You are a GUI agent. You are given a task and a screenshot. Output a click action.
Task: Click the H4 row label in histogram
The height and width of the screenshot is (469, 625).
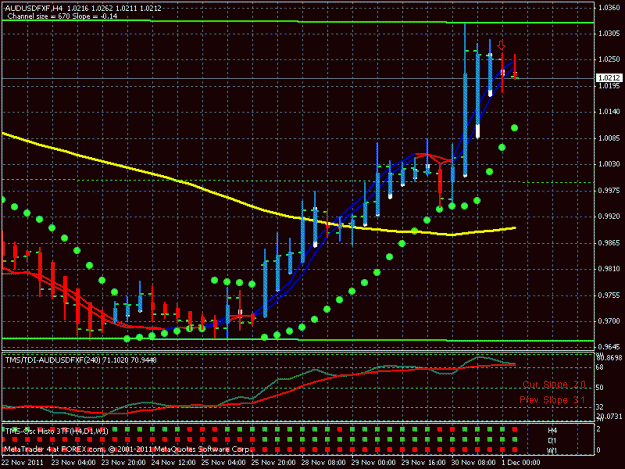(x=552, y=431)
